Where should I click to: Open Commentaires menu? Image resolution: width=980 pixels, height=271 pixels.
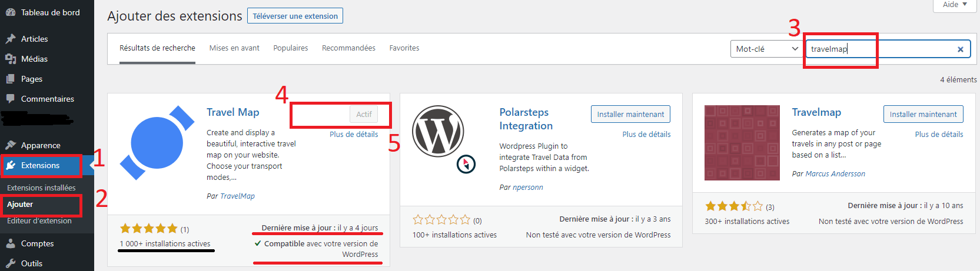click(47, 99)
